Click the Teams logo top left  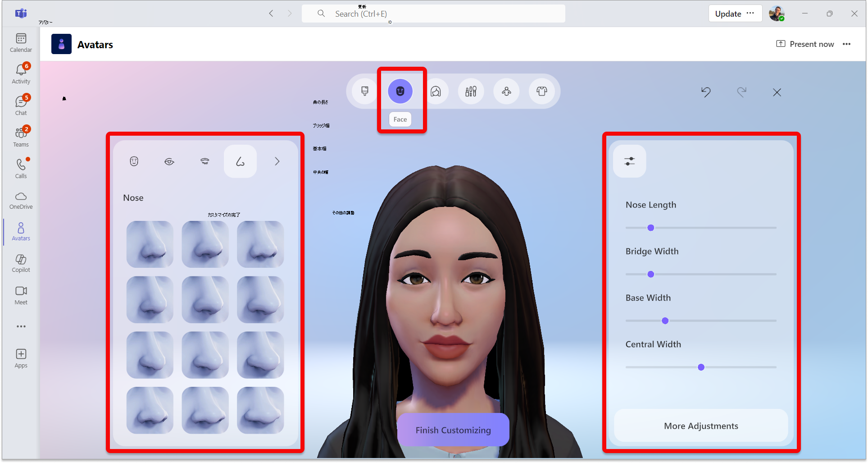point(21,14)
